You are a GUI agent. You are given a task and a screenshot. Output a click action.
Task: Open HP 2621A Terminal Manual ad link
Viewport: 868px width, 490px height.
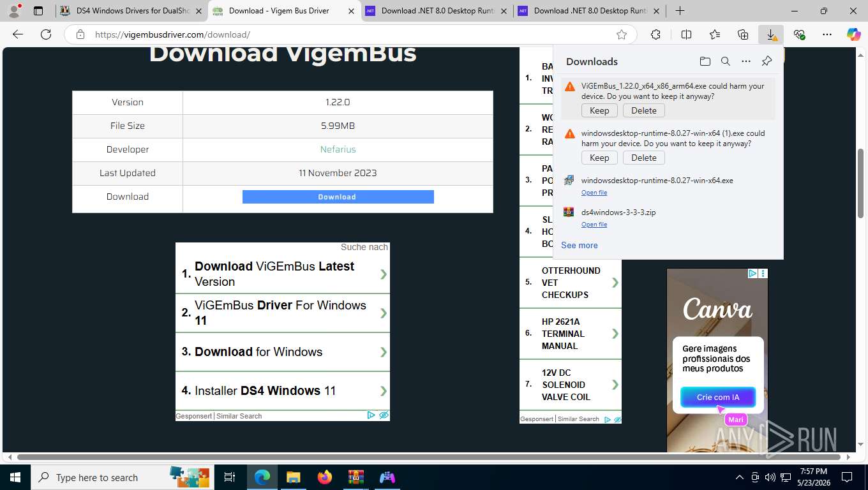[x=571, y=334]
